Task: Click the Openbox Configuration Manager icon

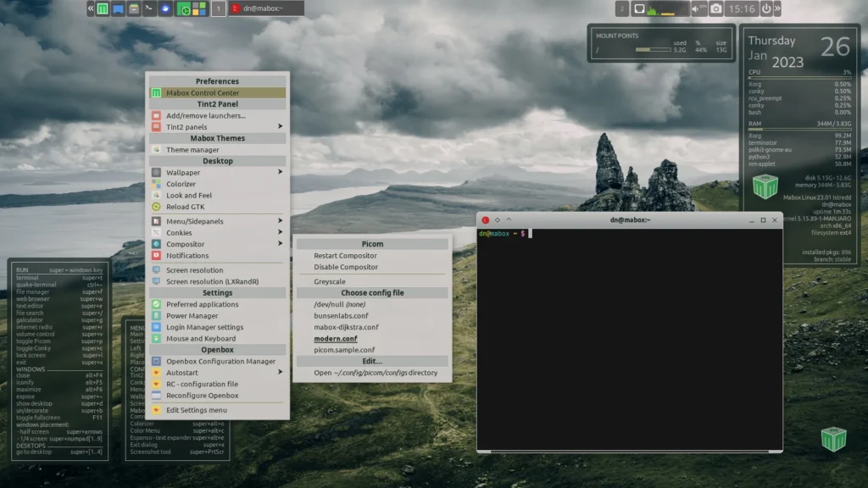Action: [x=156, y=361]
